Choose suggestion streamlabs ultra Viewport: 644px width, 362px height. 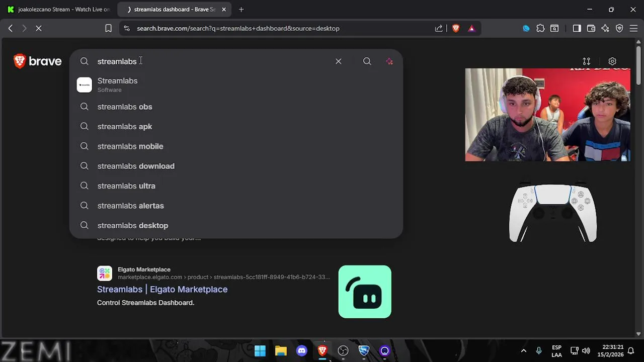[x=236, y=186]
